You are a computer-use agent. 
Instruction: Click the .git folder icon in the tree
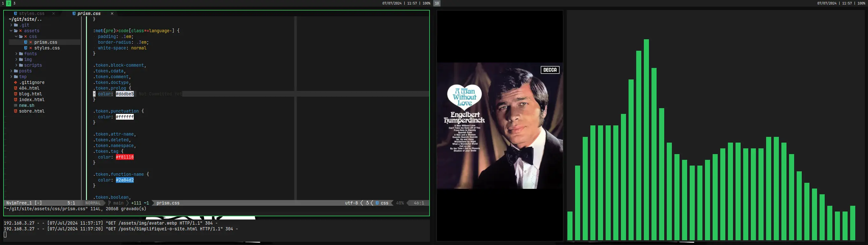tap(16, 25)
